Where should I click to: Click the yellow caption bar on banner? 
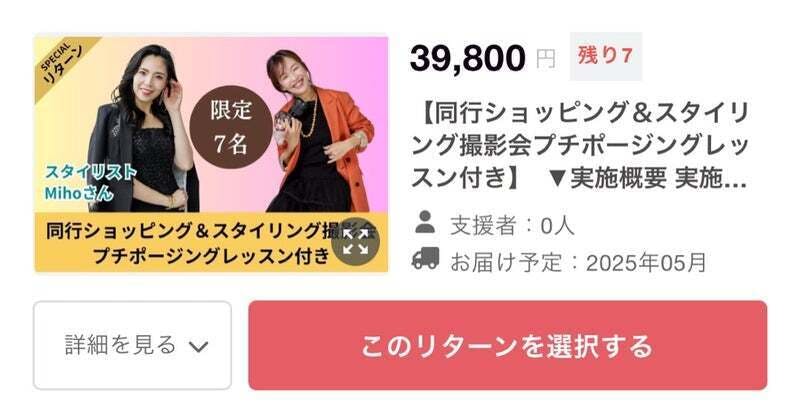point(211,242)
